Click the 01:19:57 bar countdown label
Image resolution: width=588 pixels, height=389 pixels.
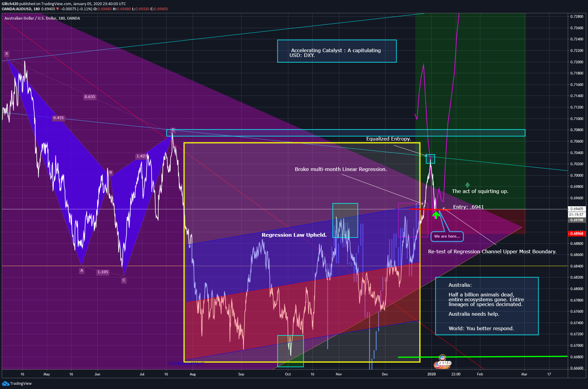point(577,215)
